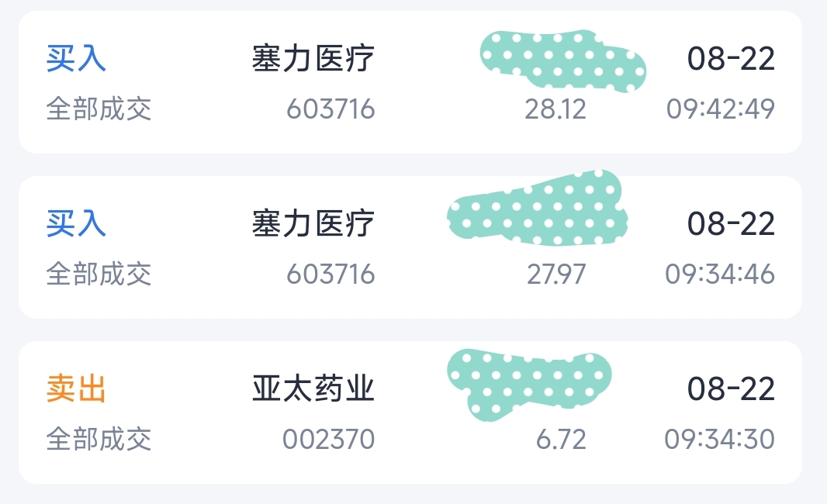Click stock code 603716 in first record
The width and height of the screenshot is (827, 504).
pyautogui.click(x=330, y=109)
